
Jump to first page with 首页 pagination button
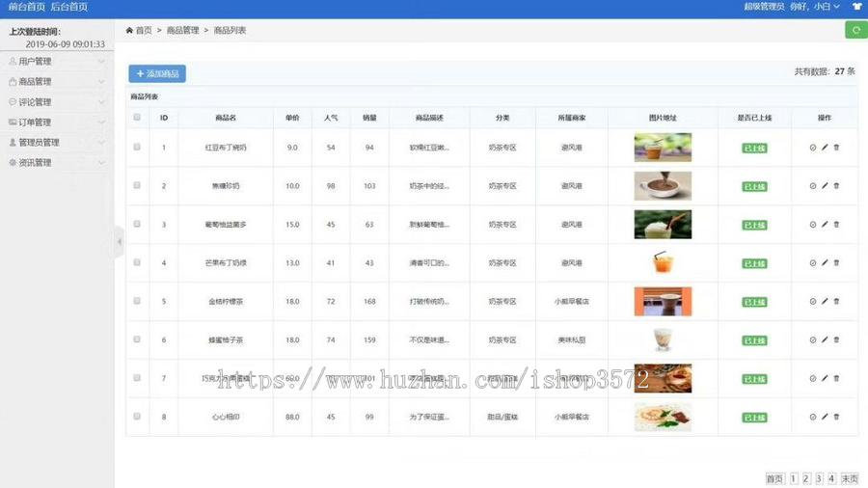775,478
